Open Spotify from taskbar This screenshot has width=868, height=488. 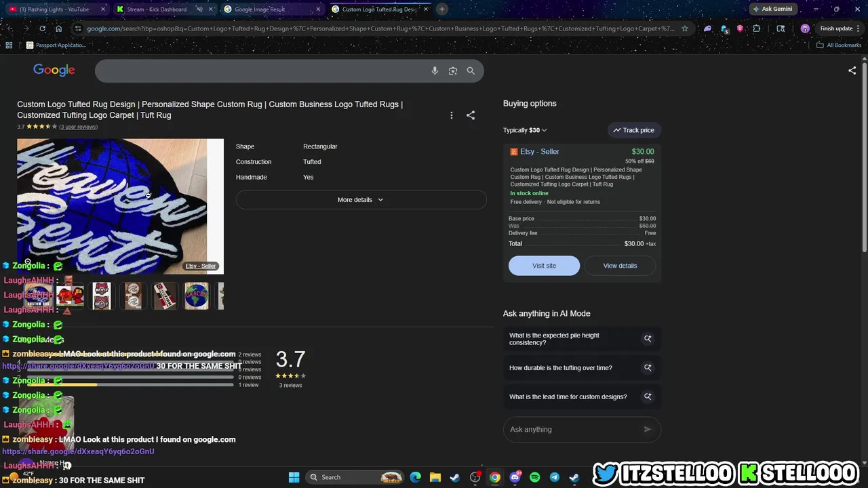pyautogui.click(x=534, y=477)
